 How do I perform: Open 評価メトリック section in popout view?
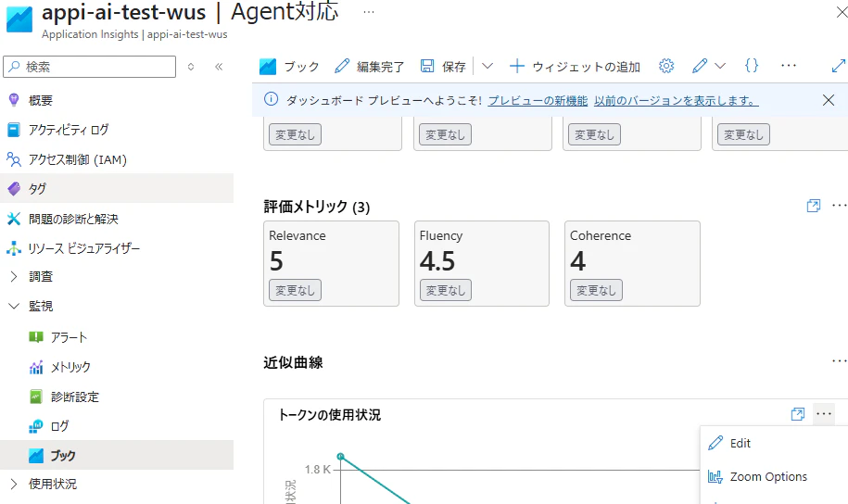pyautogui.click(x=814, y=206)
